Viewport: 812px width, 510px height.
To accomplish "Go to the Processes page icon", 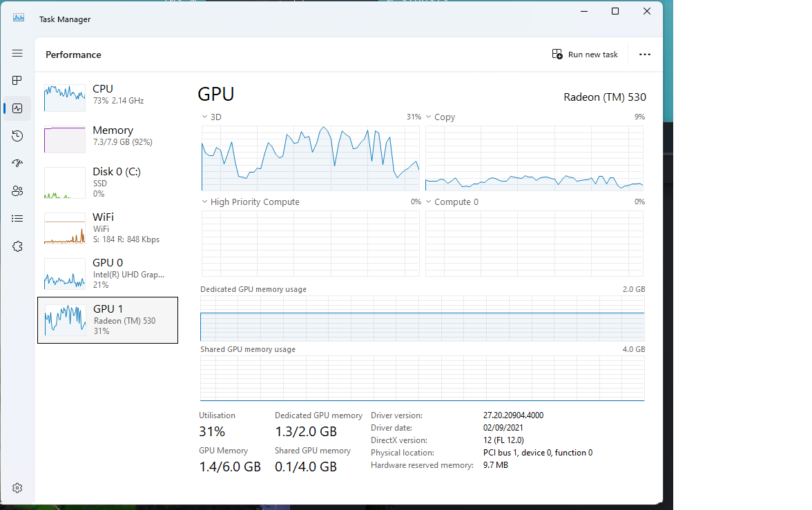I will pos(17,81).
